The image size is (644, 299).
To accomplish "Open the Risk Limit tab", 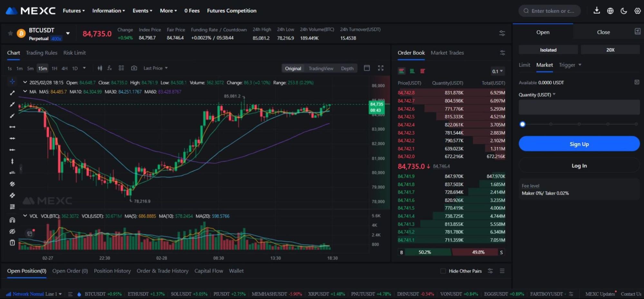I will pos(74,53).
